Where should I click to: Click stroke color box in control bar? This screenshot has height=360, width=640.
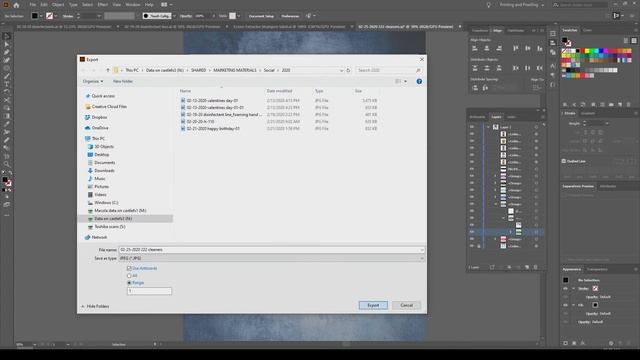tap(49, 16)
